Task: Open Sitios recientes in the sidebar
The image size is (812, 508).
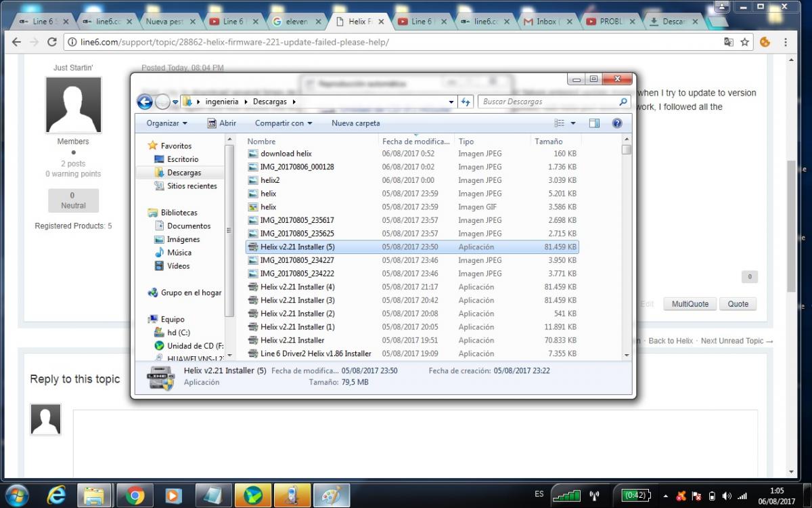Action: point(192,186)
